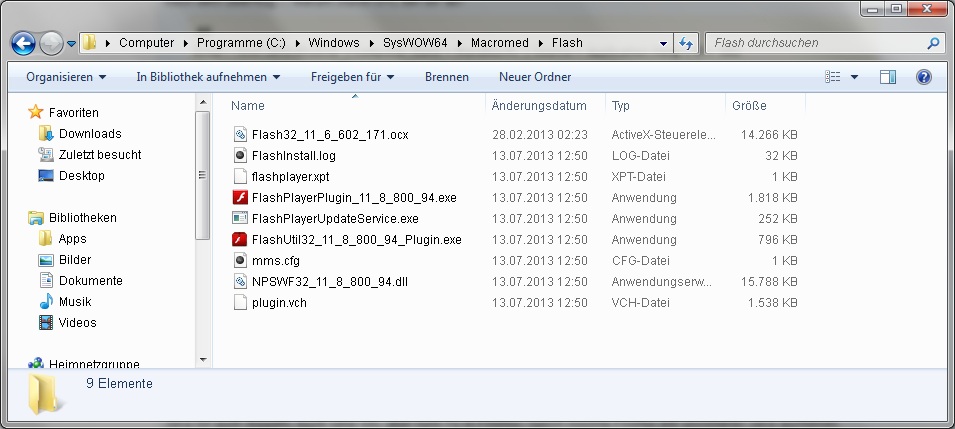Click Flash icon of FlashUtil32_11_8_800_94_Plugin.exe
The width and height of the screenshot is (955, 429).
240,239
